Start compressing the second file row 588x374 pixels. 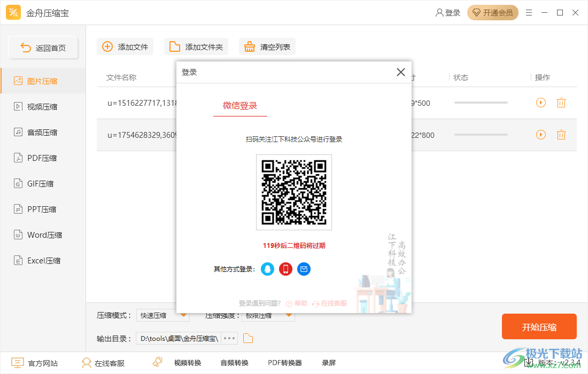coord(541,135)
